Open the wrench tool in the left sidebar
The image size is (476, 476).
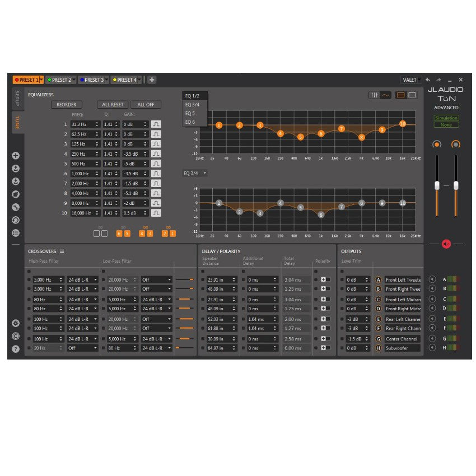pos(16,207)
